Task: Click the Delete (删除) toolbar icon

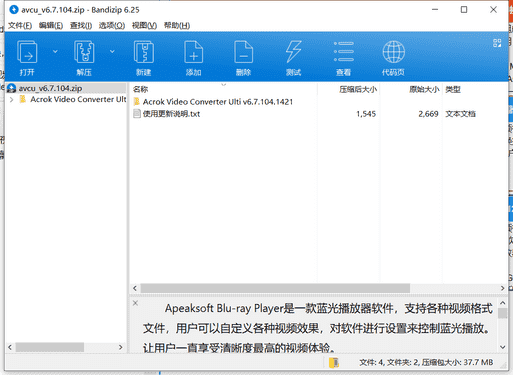Action: pyautogui.click(x=243, y=52)
